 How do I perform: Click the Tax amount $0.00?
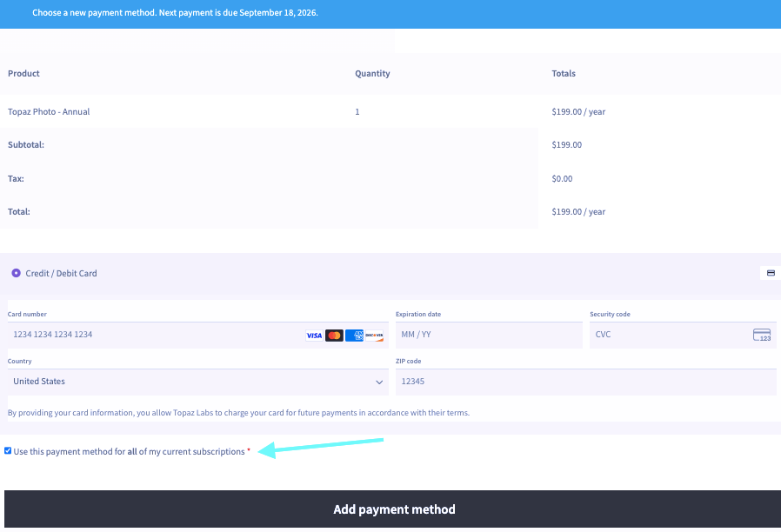coord(562,179)
